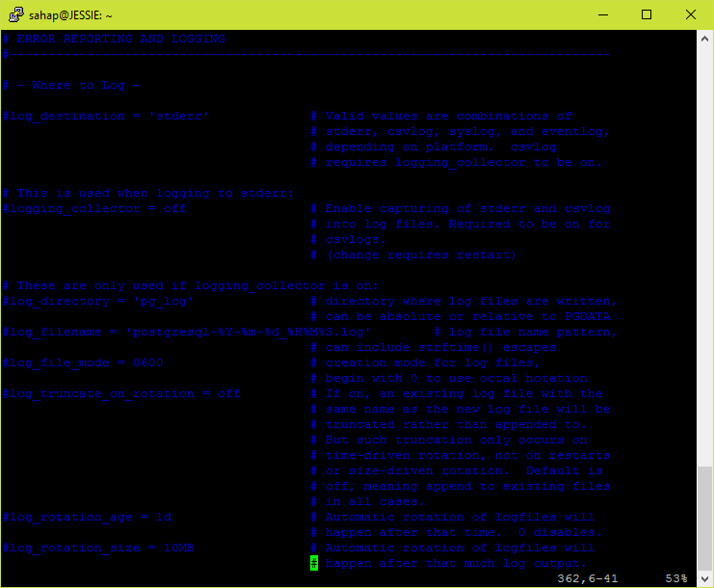
Task: Click '# off, meaning append to existing files'
Action: coord(461,487)
